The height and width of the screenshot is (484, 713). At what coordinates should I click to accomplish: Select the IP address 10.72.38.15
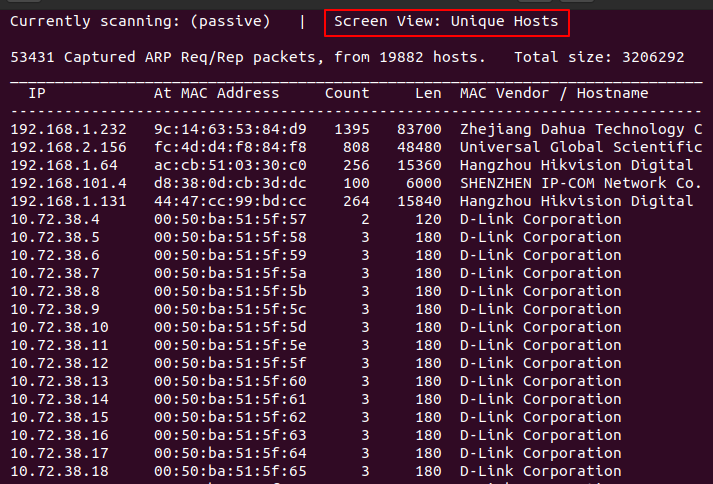click(x=60, y=418)
